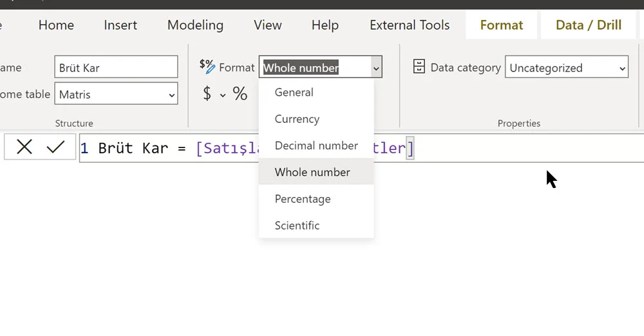
Task: Select the Format ribbon tab
Action: pyautogui.click(x=502, y=25)
